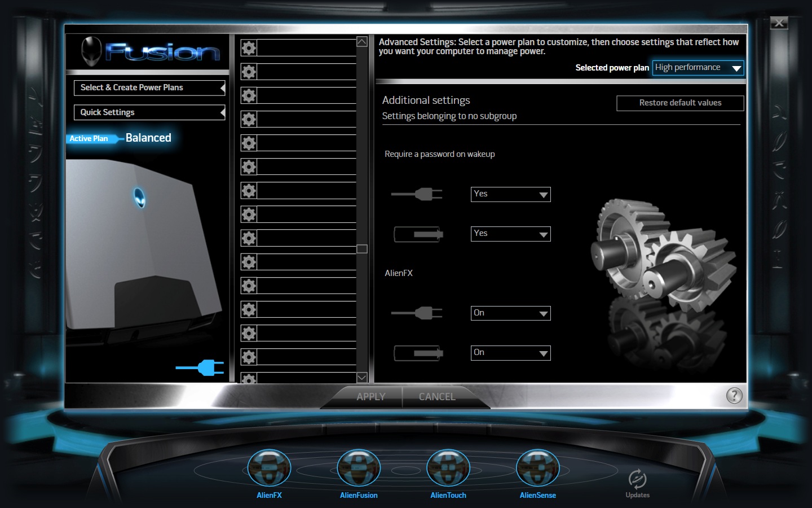Open help with the question mark icon
The width and height of the screenshot is (812, 508).
coord(734,396)
